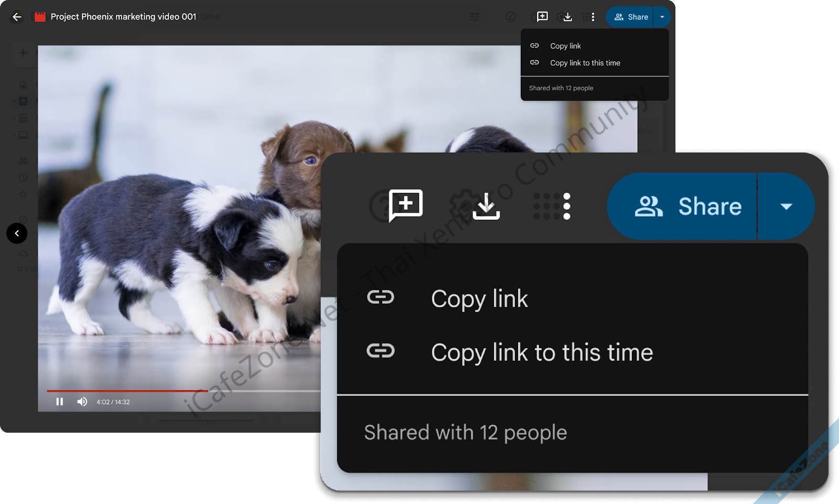Click the red video file icon beside the title
Screen dimensions: 839x504
[x=40, y=17]
